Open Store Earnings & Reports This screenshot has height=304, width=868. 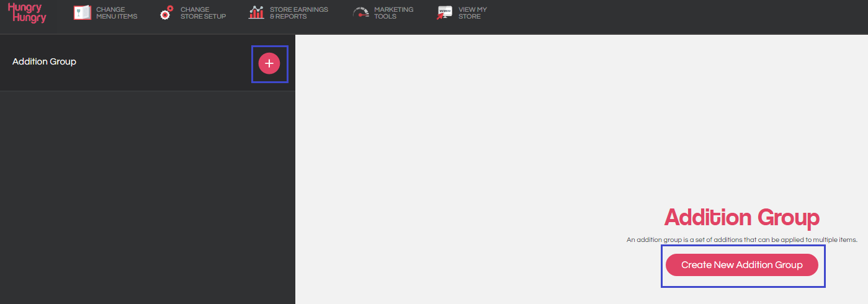299,13
